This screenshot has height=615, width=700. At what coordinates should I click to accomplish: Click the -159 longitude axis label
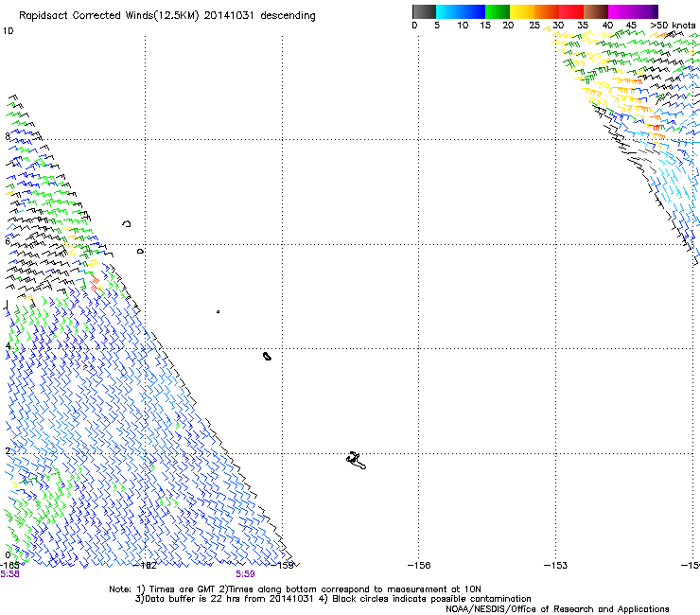pos(283,566)
